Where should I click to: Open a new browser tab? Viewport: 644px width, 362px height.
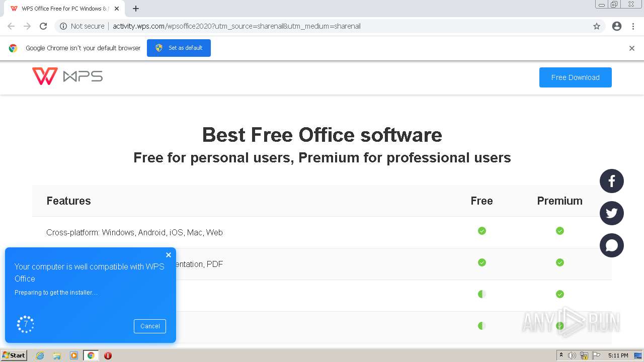tap(136, 9)
